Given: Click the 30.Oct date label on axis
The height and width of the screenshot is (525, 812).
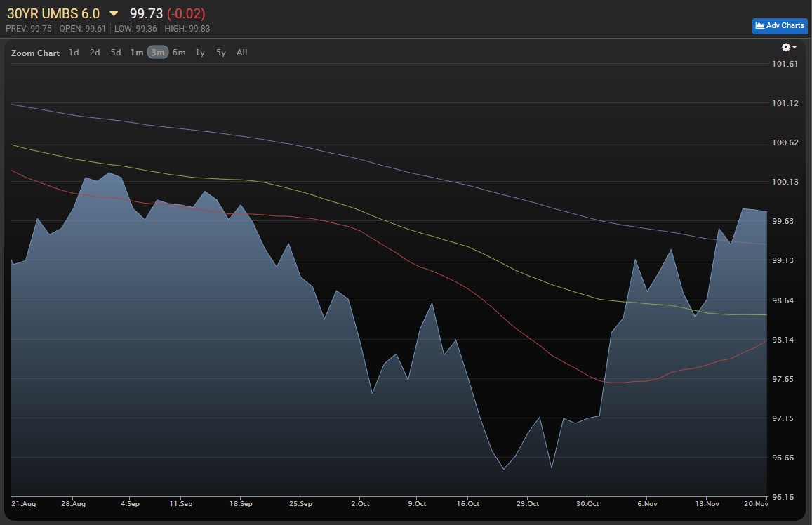Looking at the screenshot, I should (588, 503).
